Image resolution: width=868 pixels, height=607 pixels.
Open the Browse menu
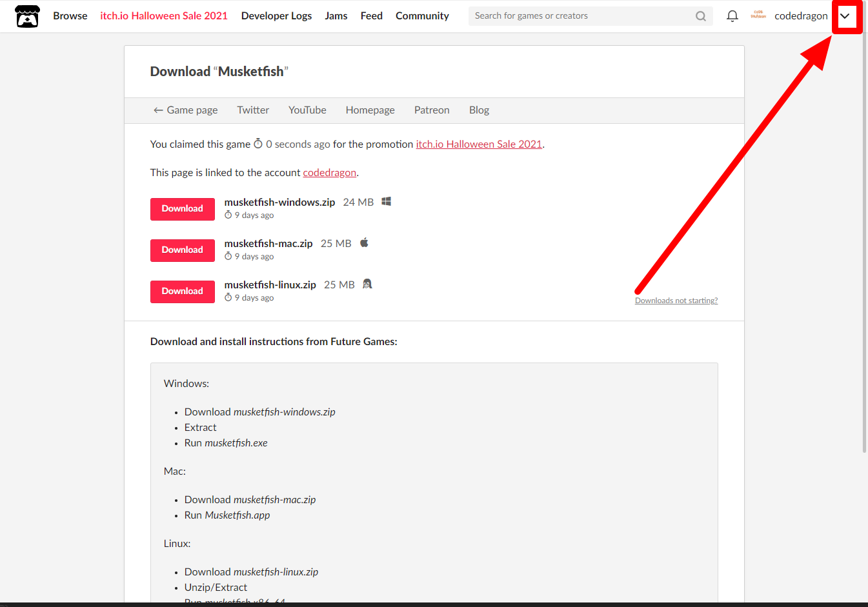click(70, 15)
